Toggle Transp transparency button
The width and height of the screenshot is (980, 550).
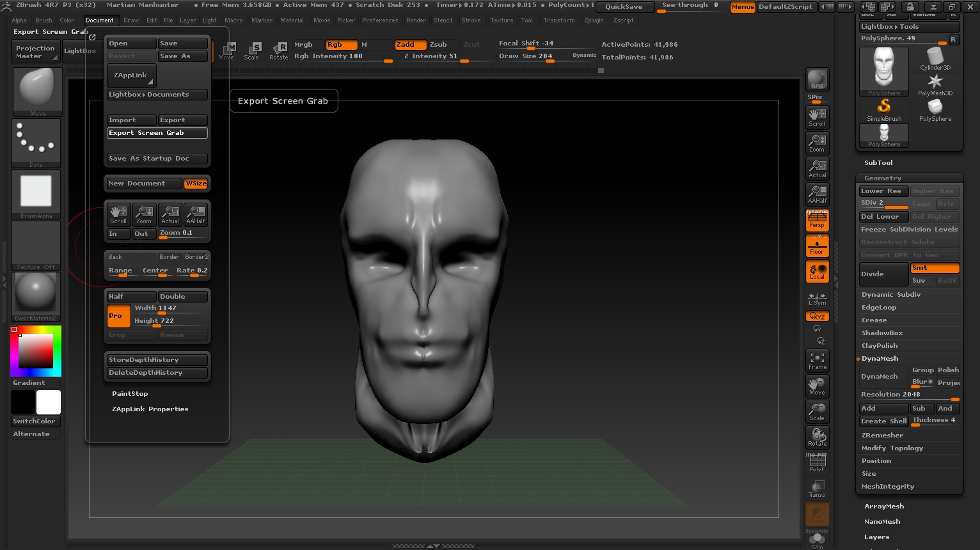point(817,489)
